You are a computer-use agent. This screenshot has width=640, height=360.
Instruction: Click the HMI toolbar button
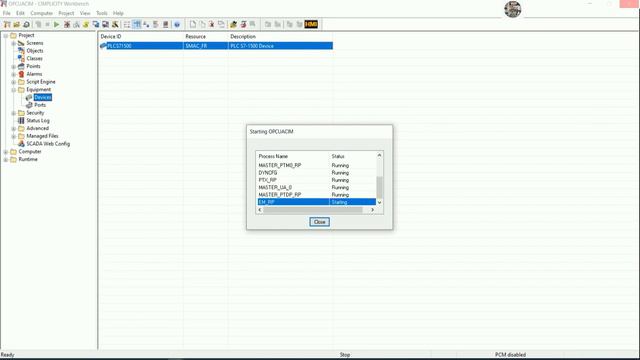point(311,24)
